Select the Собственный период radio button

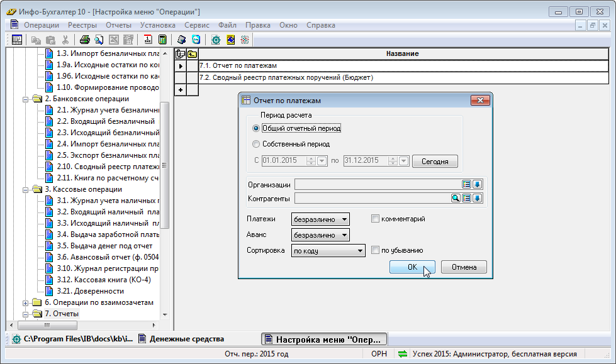point(255,144)
